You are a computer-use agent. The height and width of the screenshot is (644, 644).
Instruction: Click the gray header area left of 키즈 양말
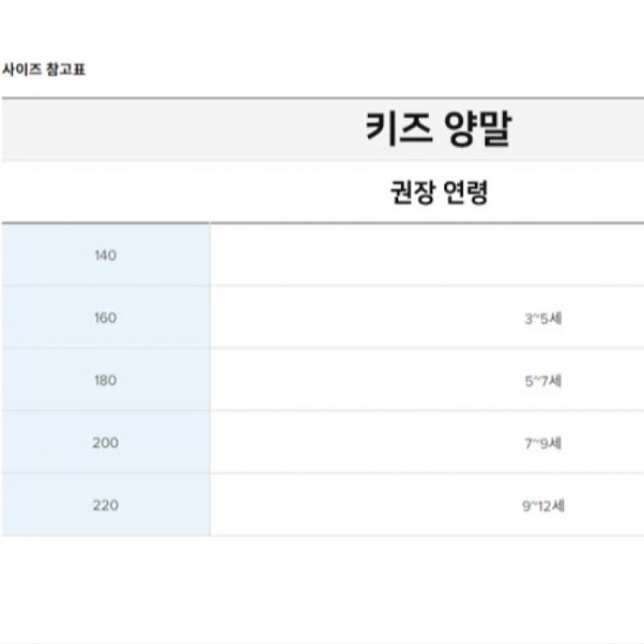[x=161, y=130]
